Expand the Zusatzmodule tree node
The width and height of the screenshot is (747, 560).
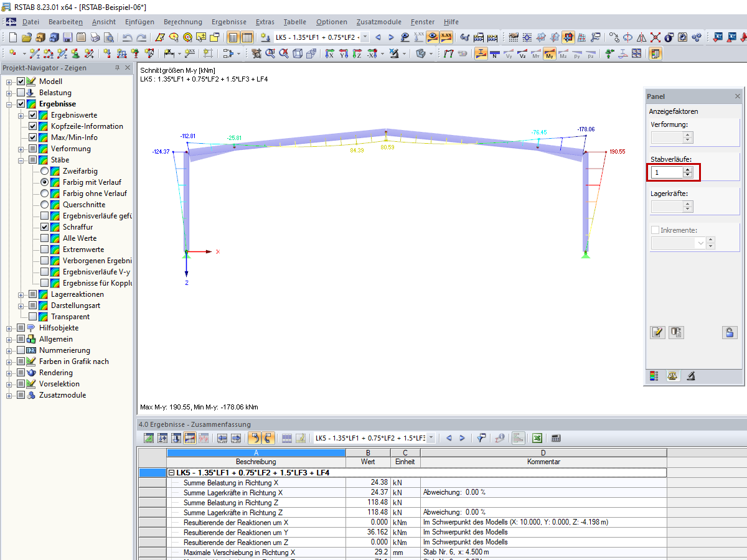[x=9, y=395]
